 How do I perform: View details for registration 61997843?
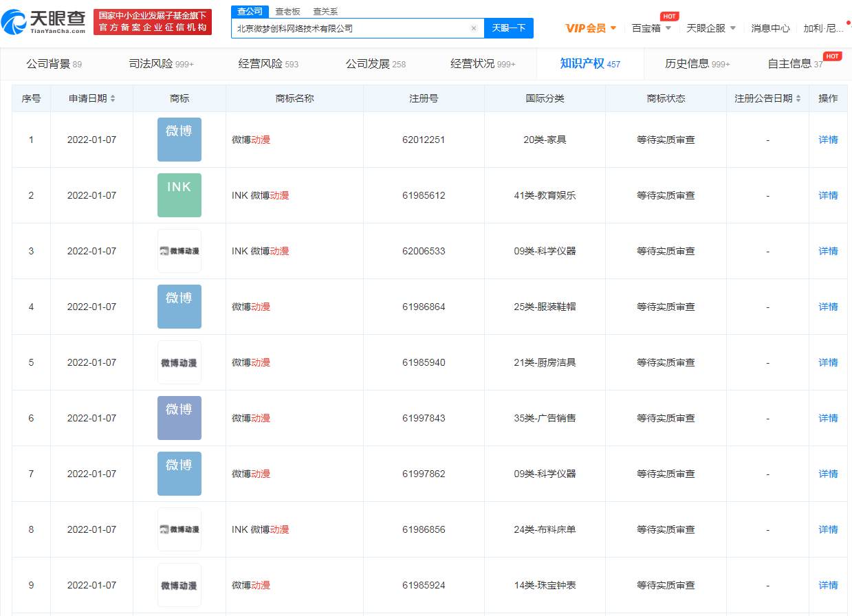pos(828,418)
